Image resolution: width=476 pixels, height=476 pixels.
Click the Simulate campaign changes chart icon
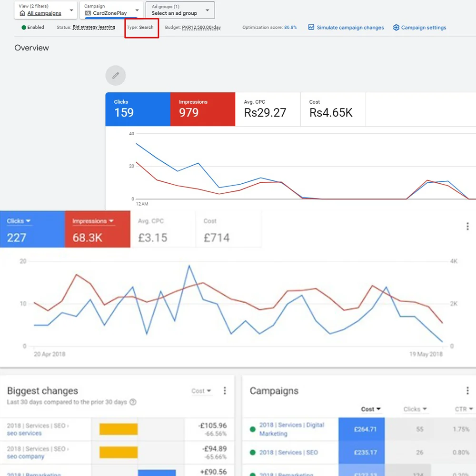(311, 28)
